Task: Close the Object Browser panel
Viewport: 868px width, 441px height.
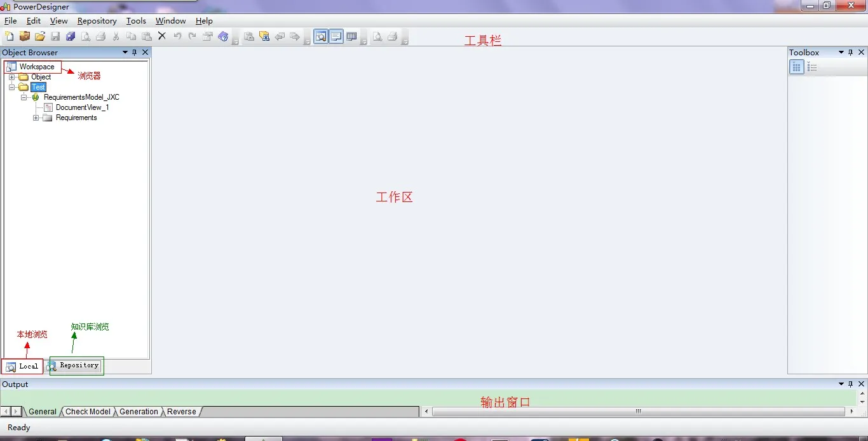Action: 145,52
